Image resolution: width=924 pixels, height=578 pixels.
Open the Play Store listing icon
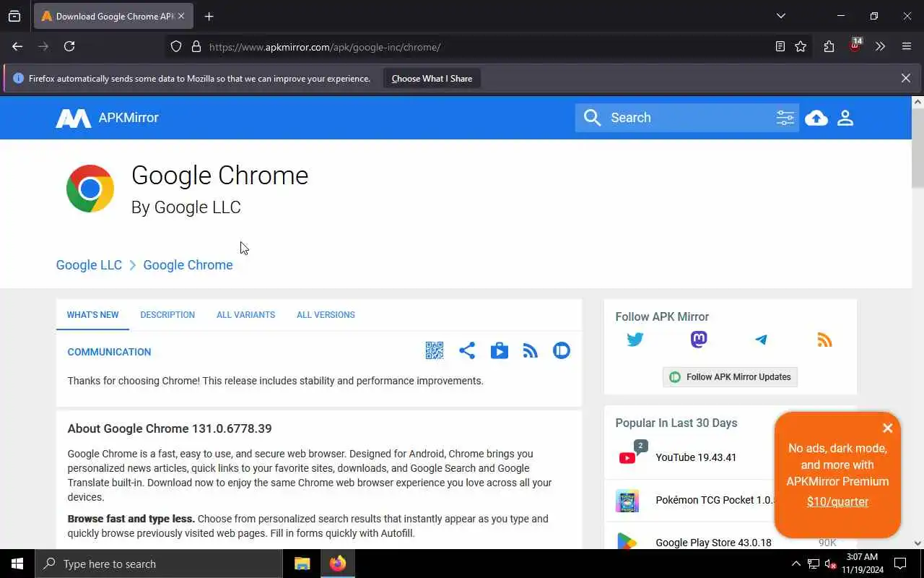coord(499,350)
